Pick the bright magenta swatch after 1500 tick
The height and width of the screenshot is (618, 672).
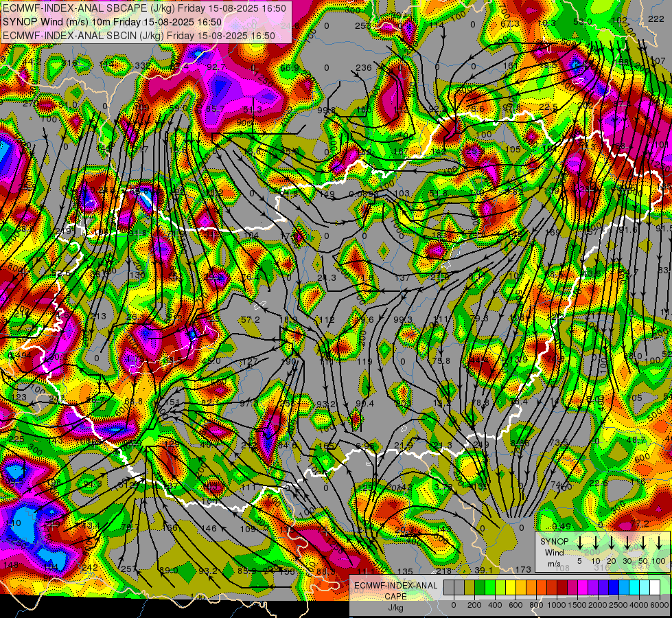click(583, 588)
